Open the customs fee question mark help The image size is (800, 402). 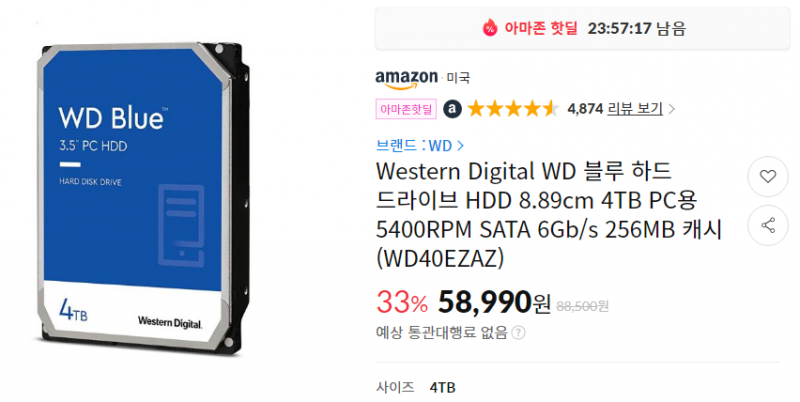518,333
